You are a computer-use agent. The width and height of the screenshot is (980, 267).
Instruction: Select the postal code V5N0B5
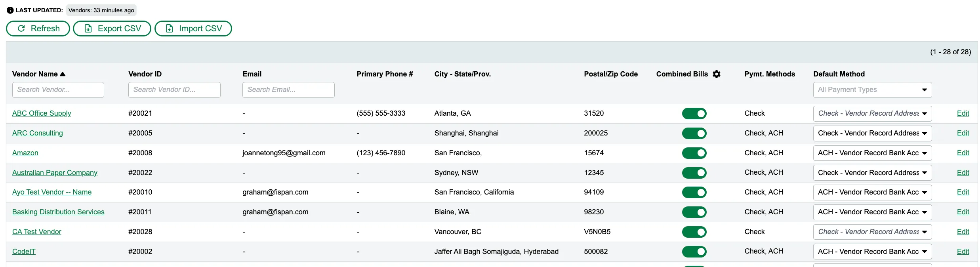(597, 232)
